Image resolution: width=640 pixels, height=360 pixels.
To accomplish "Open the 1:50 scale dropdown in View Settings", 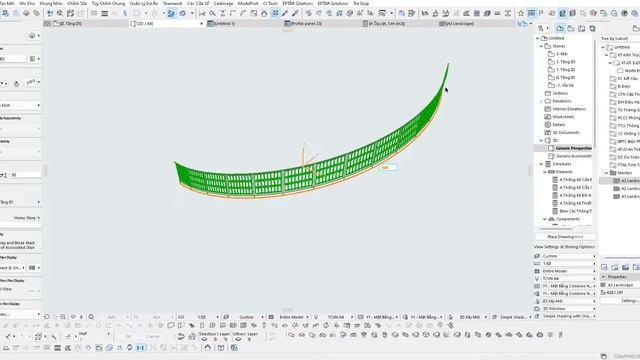I will [569, 264].
